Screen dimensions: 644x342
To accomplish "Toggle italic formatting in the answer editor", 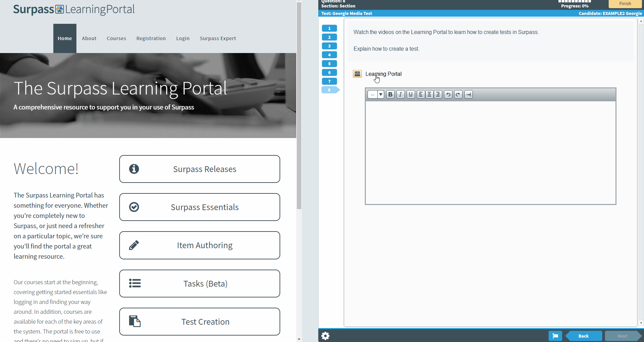I will click(400, 95).
